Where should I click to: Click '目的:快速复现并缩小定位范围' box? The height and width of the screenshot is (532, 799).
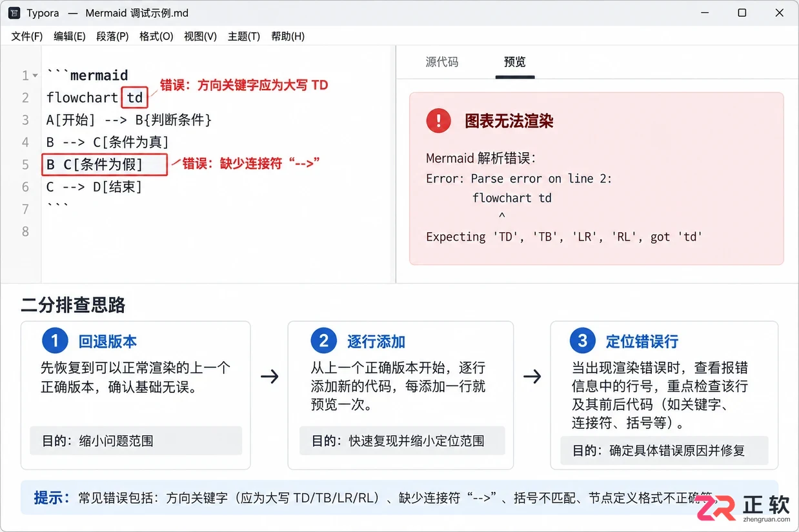tap(402, 440)
